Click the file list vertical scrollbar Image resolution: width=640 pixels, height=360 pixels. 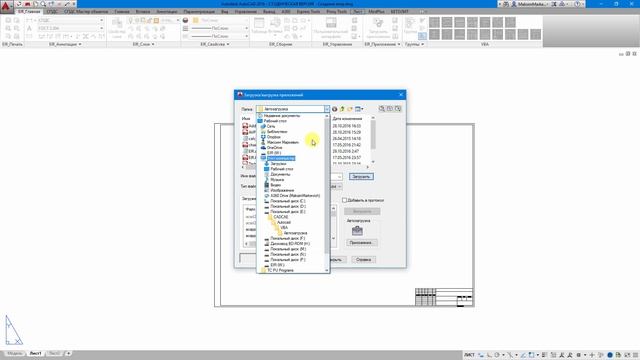click(373, 140)
